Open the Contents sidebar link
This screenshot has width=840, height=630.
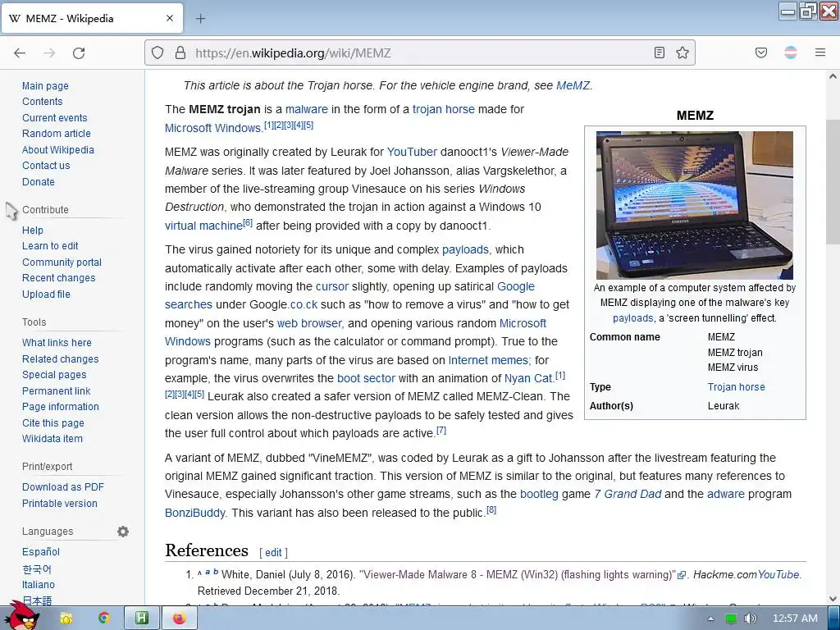43,101
